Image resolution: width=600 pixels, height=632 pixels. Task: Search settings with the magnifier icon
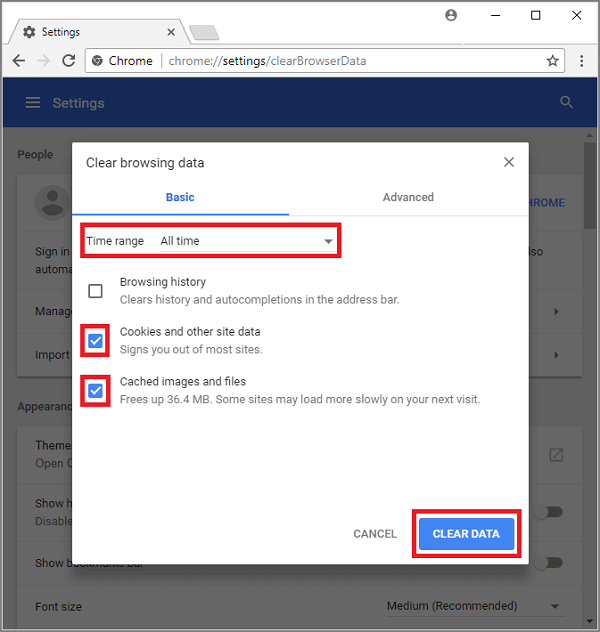click(567, 103)
